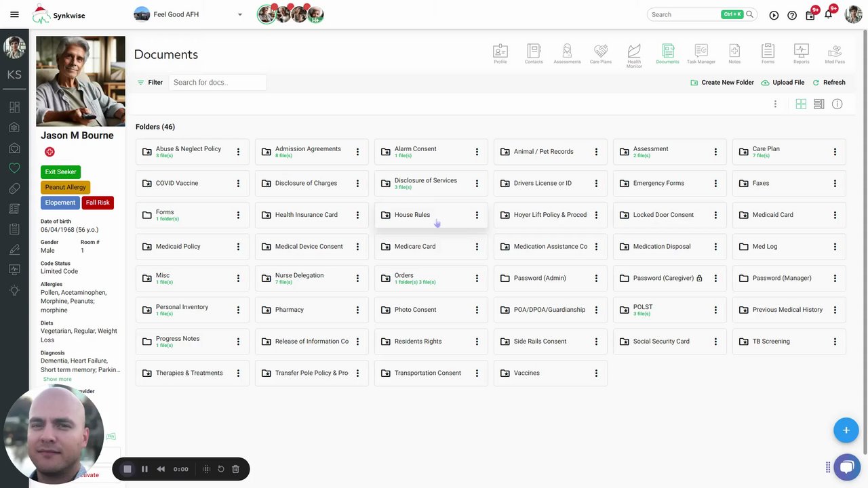Click the red medical alert icon

50,152
